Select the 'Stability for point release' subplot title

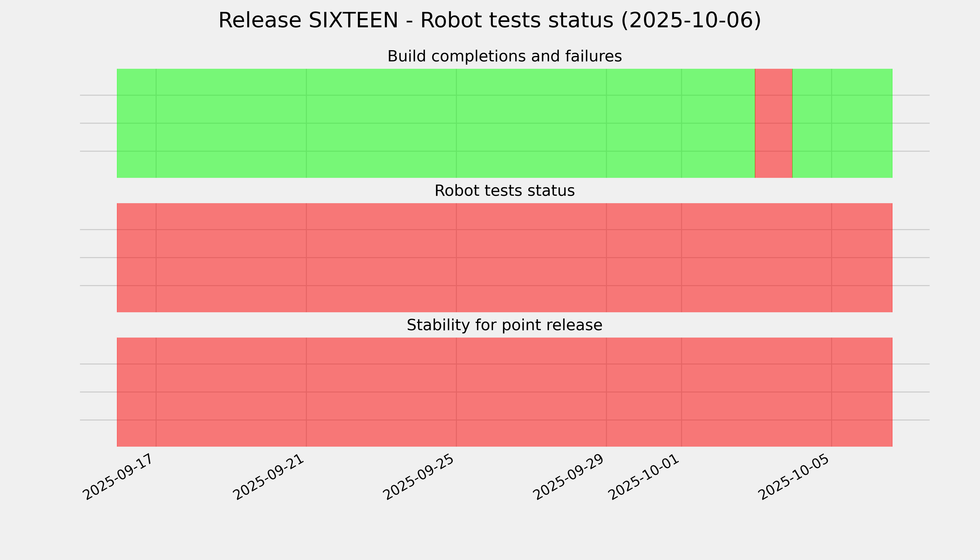tap(504, 325)
